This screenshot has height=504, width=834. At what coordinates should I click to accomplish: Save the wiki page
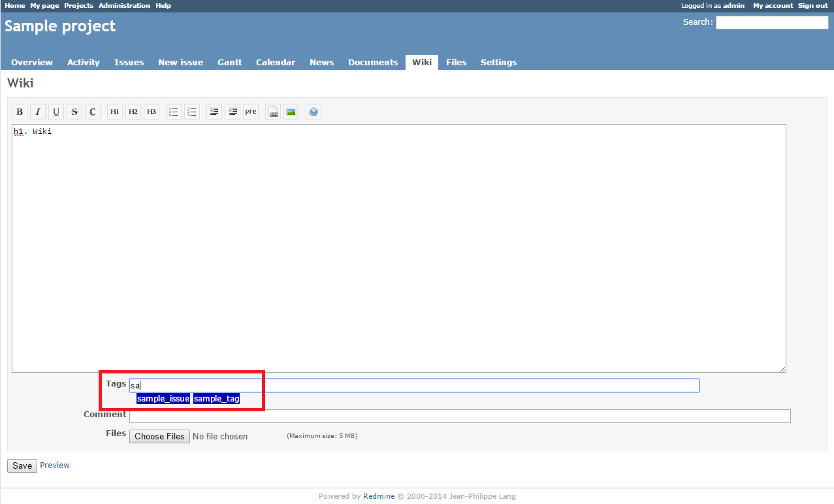pos(22,465)
